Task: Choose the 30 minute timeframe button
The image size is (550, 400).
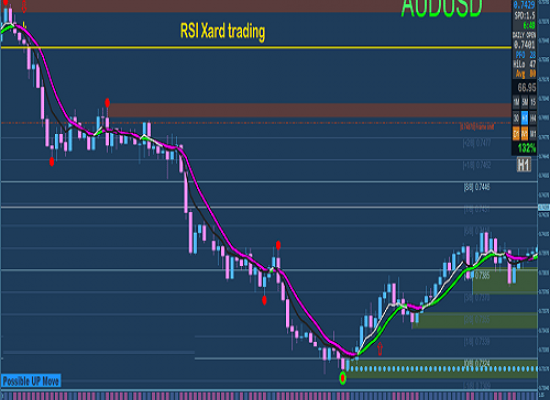Action: (x=516, y=118)
